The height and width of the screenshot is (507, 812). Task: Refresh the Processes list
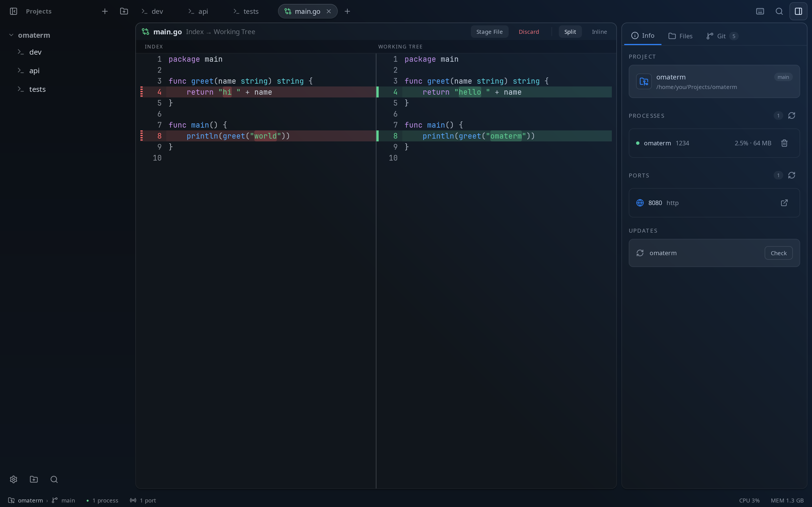coord(791,116)
